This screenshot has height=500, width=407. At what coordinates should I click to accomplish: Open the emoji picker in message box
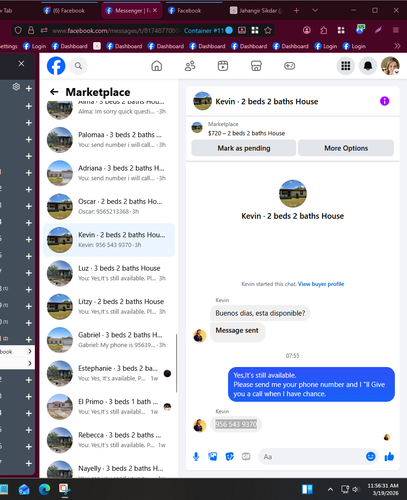371,456
